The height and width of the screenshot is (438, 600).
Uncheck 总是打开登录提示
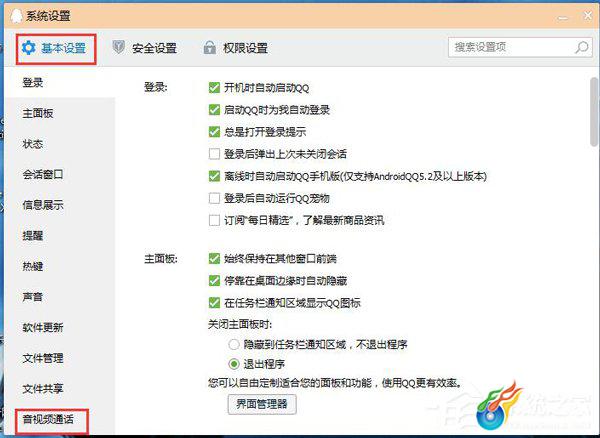point(214,132)
